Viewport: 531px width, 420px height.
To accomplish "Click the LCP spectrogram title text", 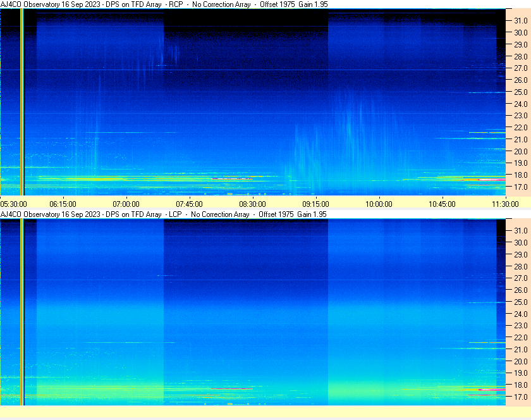I will click(164, 214).
